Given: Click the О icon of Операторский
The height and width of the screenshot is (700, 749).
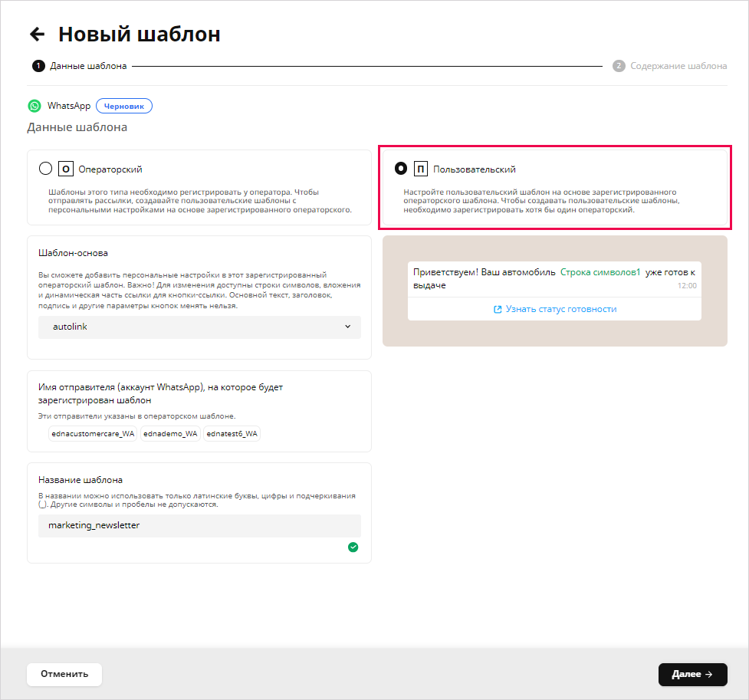Looking at the screenshot, I should (x=66, y=169).
